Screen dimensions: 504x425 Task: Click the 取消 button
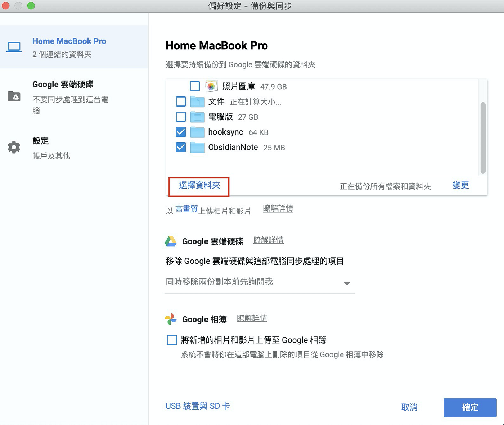tap(409, 407)
